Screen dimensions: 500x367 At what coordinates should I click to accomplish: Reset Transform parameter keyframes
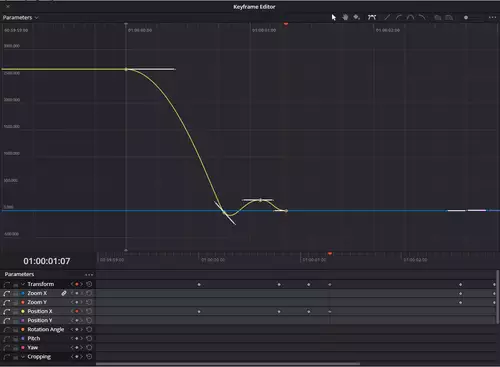point(89,284)
